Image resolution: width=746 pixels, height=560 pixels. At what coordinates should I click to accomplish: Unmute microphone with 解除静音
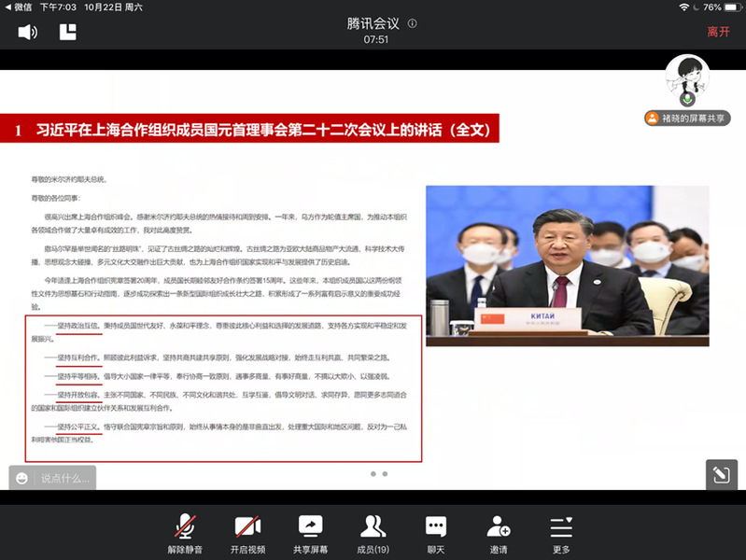coord(185,532)
